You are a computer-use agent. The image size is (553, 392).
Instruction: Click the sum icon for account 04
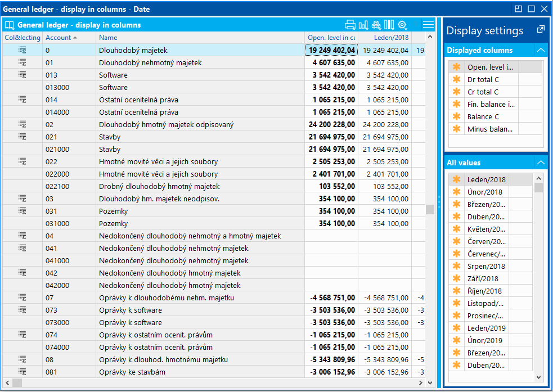[22, 236]
